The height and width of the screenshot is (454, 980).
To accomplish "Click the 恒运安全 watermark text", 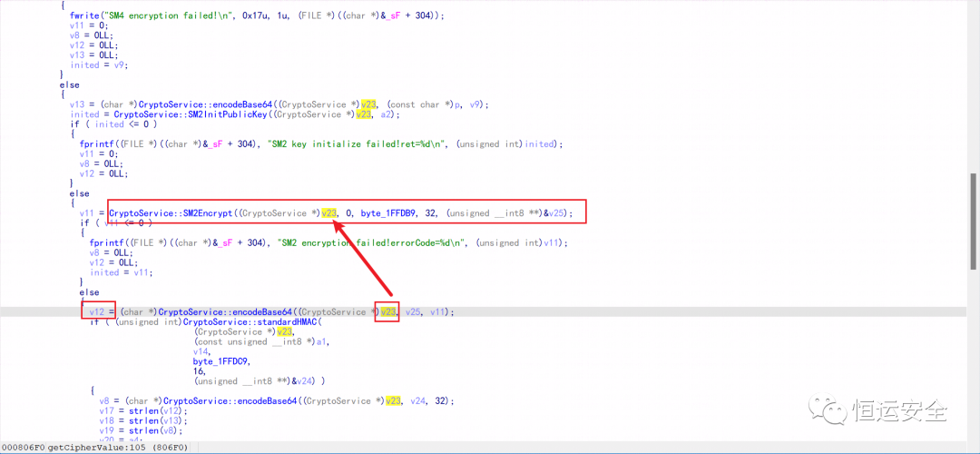I will click(x=897, y=411).
